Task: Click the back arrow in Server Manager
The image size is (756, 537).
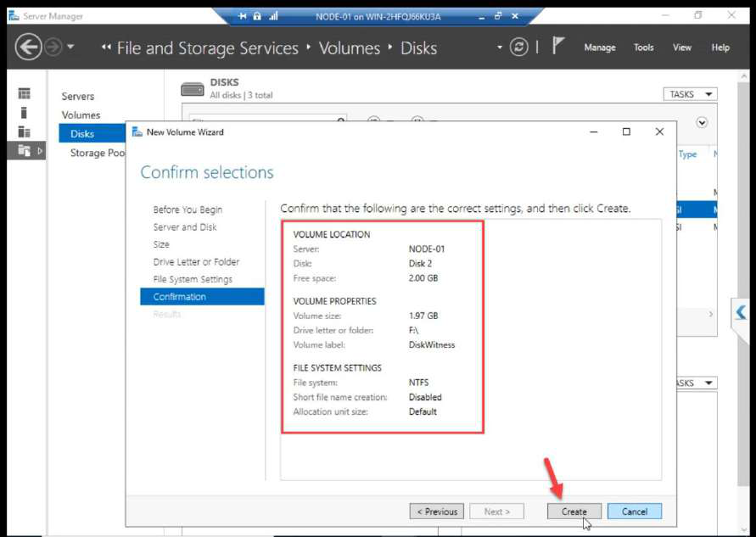Action: (28, 47)
